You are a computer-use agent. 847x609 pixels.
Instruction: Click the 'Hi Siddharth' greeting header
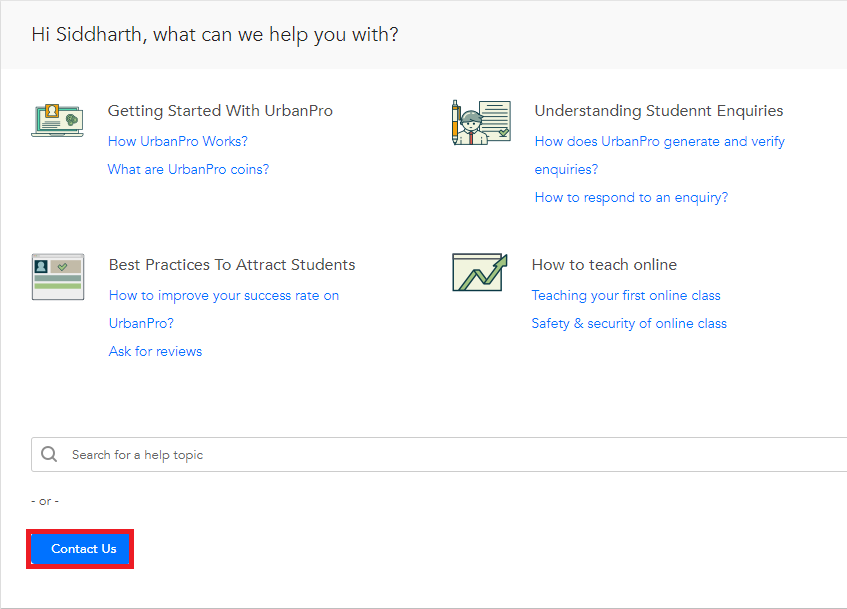click(x=215, y=35)
